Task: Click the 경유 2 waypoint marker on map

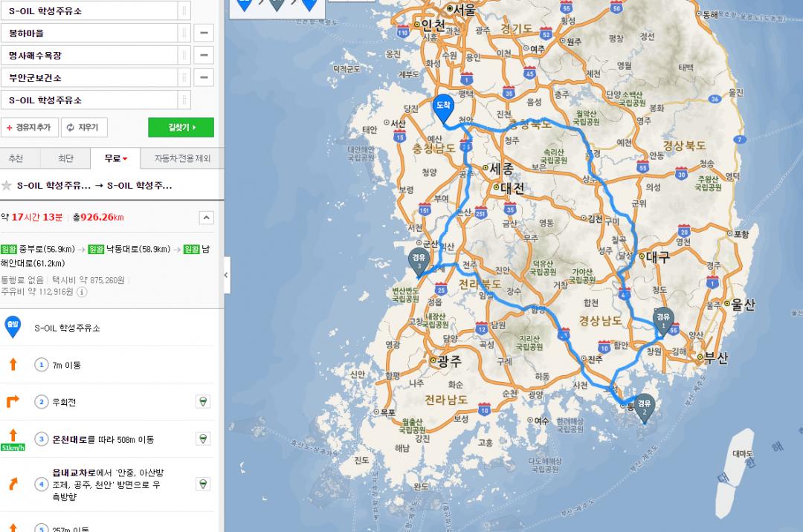Action: (645, 407)
